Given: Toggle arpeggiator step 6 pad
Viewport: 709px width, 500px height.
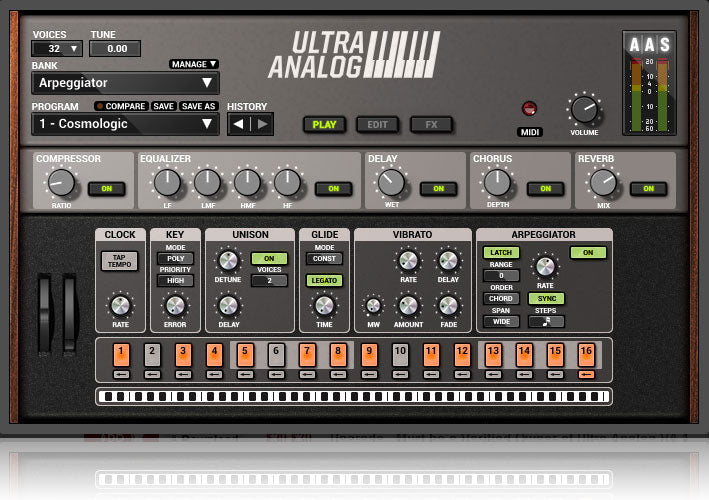Looking at the screenshot, I should click(276, 354).
